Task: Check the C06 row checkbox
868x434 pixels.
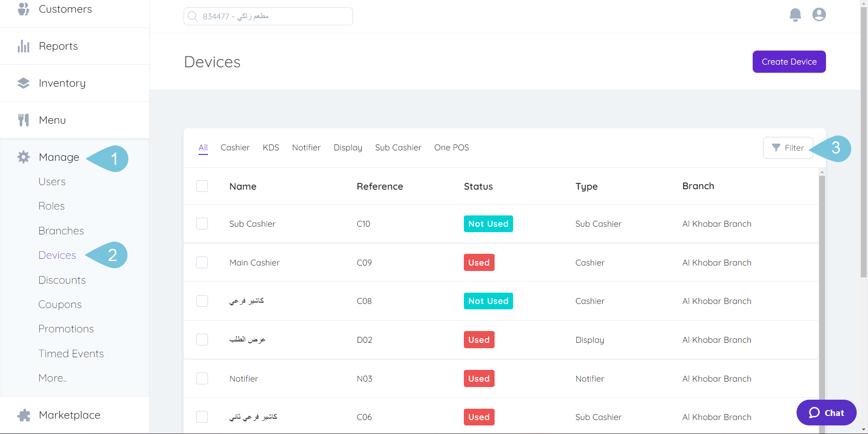Action: [x=202, y=417]
